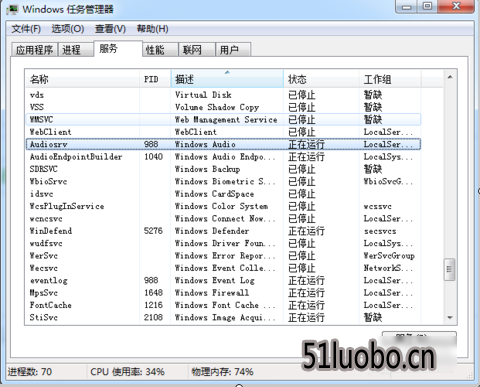Select the MpsSvc Windows Firewall row

point(223,293)
